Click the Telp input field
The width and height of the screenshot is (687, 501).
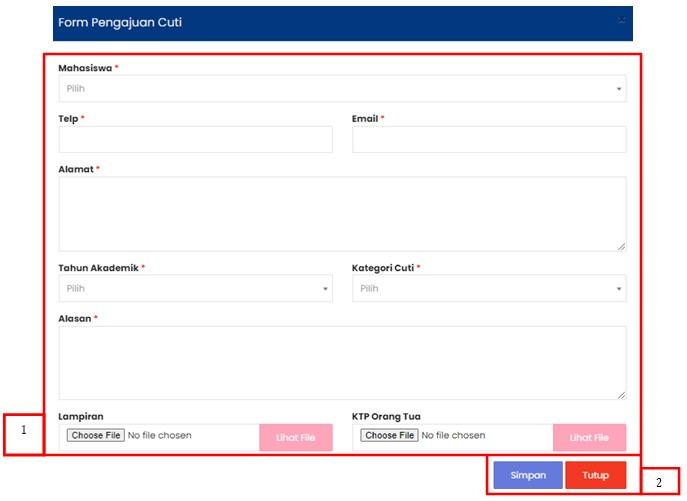point(195,139)
